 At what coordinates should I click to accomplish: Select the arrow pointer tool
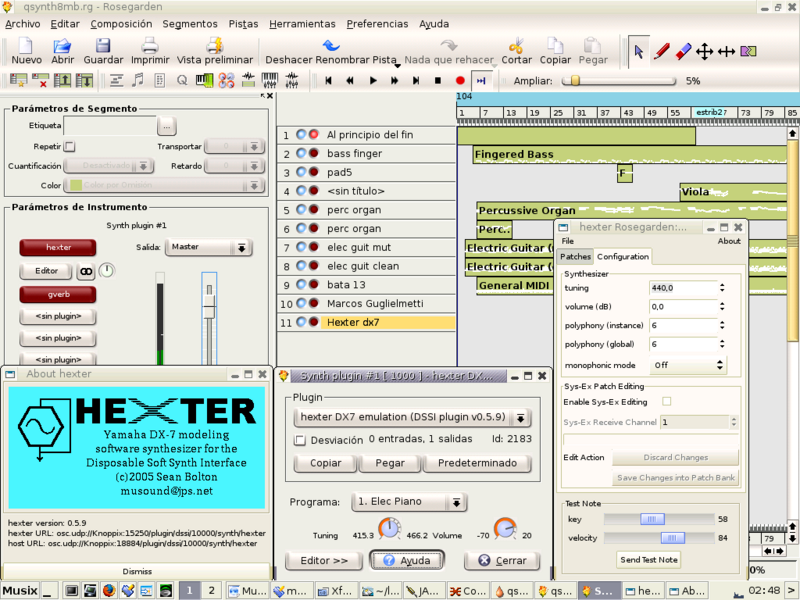click(x=638, y=51)
